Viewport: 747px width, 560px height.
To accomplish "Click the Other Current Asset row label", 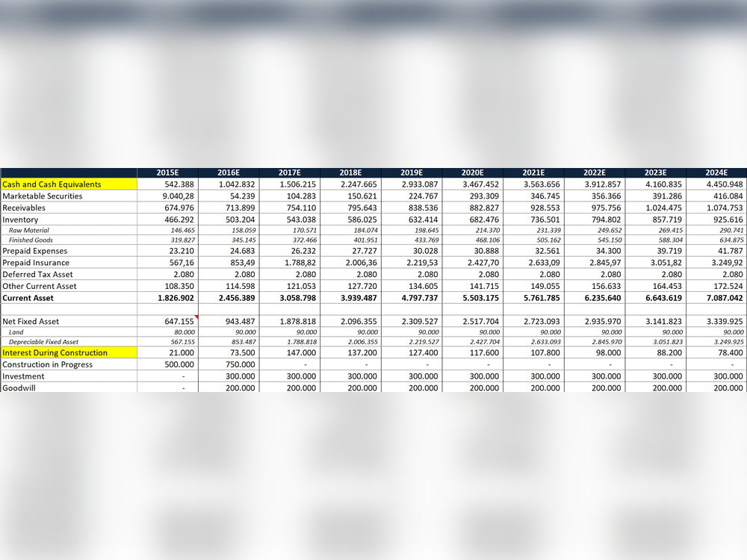I will pos(40,286).
